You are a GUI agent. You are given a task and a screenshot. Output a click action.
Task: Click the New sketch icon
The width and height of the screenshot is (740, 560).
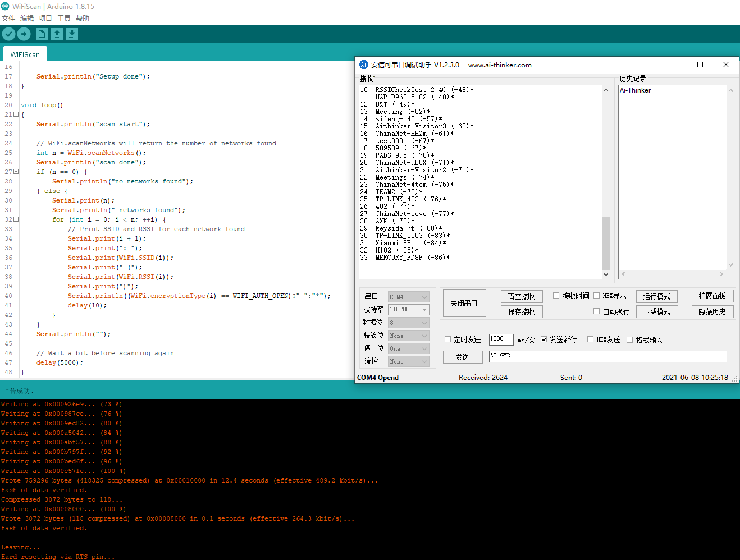(42, 34)
